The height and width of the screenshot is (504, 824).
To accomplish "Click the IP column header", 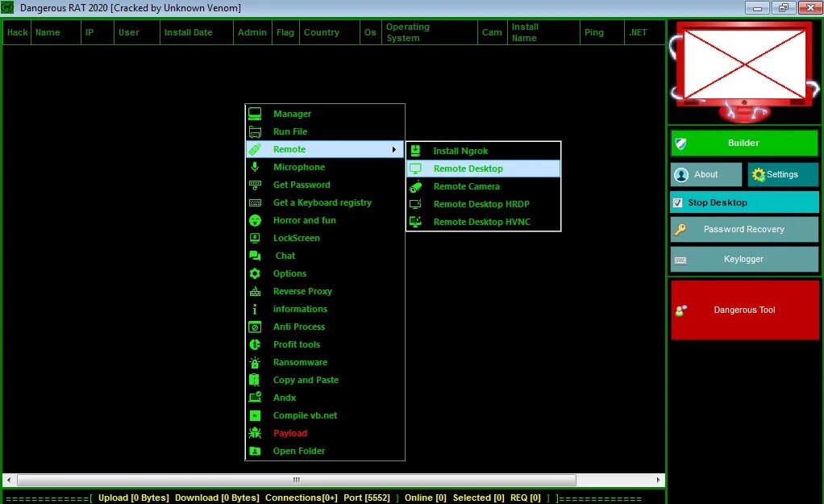I will [98, 32].
